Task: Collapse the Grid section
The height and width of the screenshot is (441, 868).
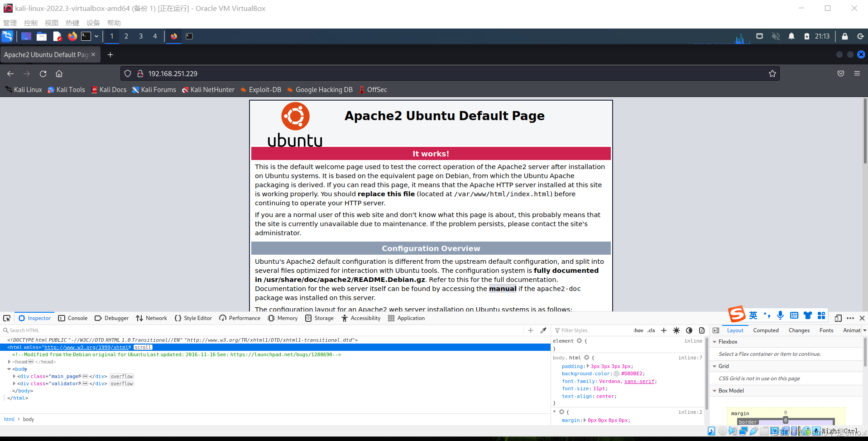Action: pyautogui.click(x=715, y=366)
